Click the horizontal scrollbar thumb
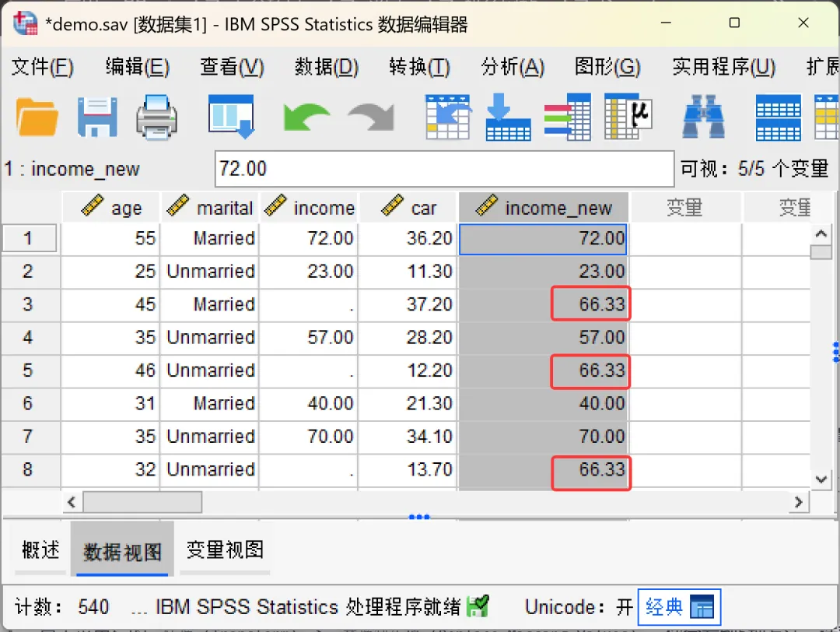Screen dimensions: 840x632 (x=142, y=502)
